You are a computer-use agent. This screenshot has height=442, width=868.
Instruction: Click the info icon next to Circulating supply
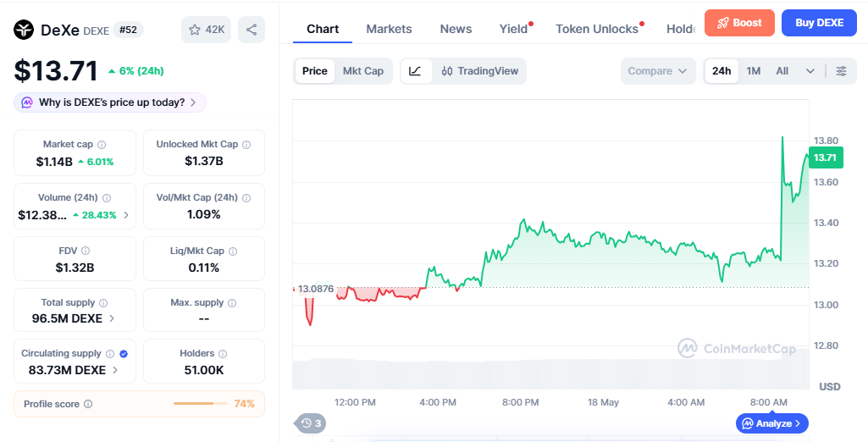point(109,353)
